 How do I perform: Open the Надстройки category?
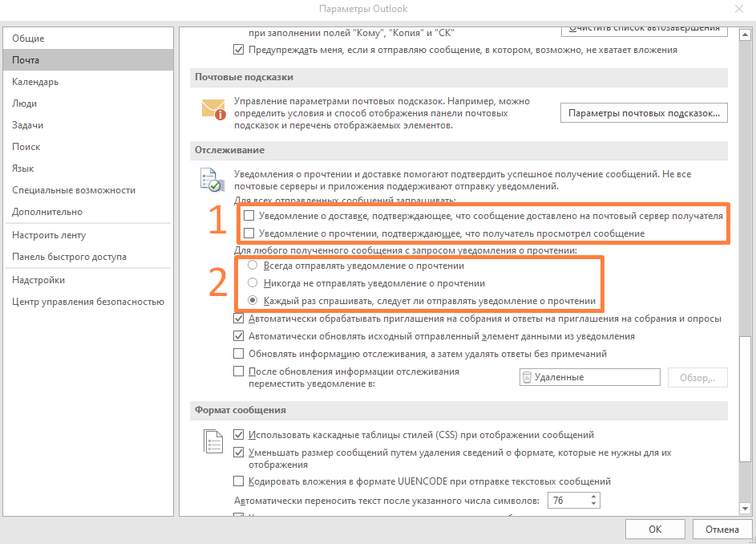88,280
